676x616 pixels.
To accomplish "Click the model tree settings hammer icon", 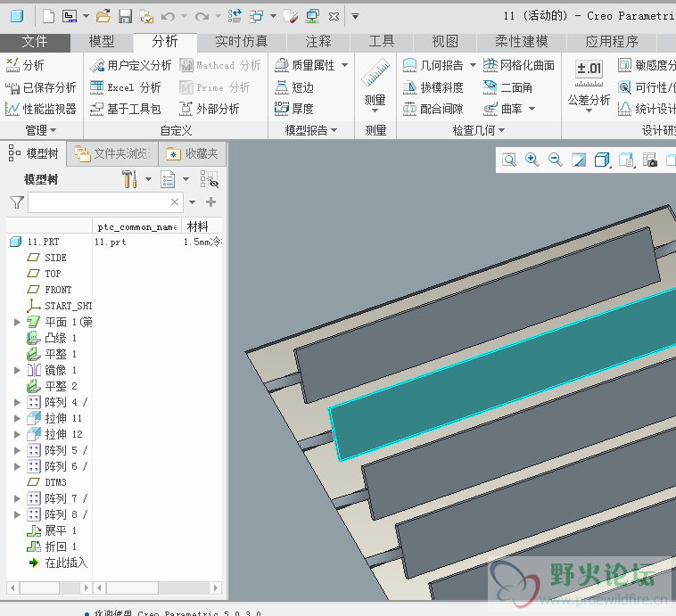I will coord(129,179).
